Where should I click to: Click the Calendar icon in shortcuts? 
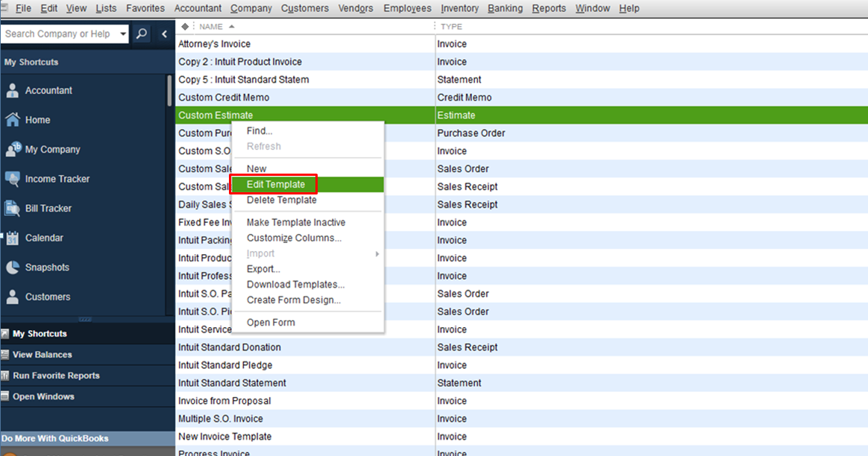[x=12, y=238]
